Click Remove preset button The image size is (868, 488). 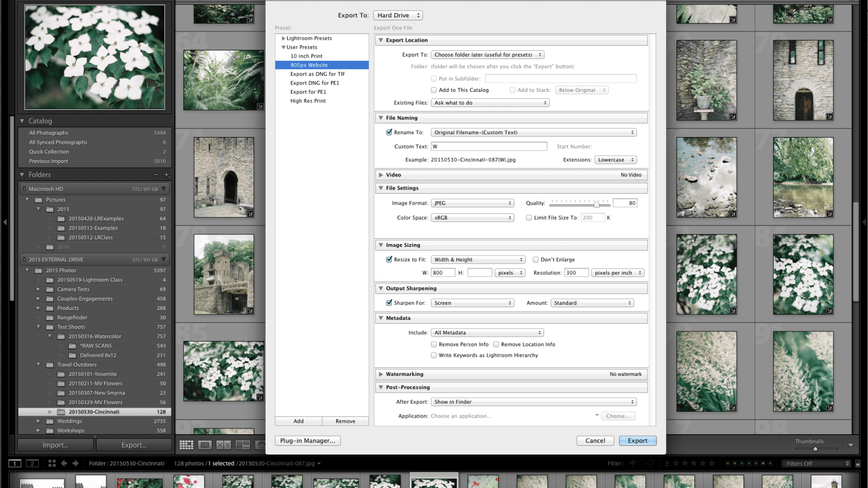click(345, 421)
